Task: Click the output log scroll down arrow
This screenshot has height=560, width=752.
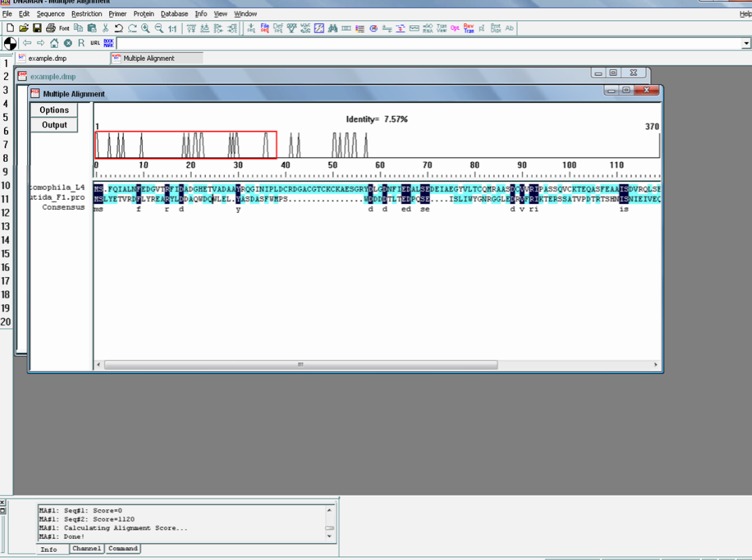Action: tap(329, 536)
